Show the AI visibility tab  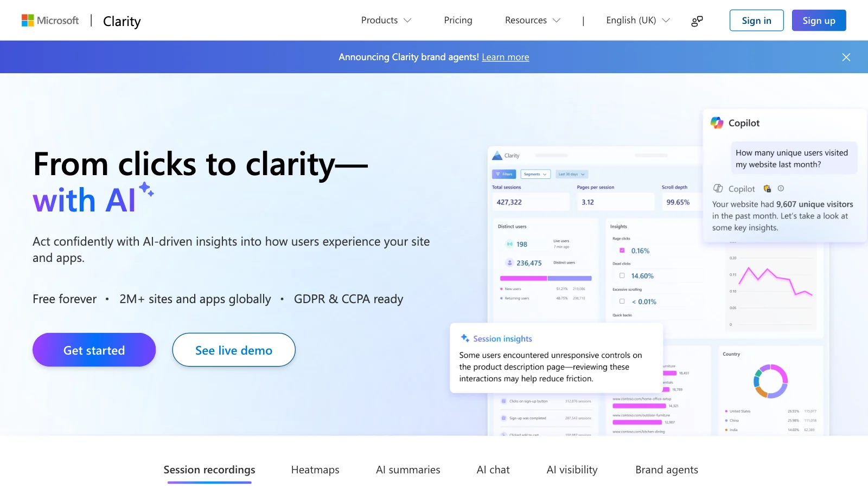pos(572,470)
